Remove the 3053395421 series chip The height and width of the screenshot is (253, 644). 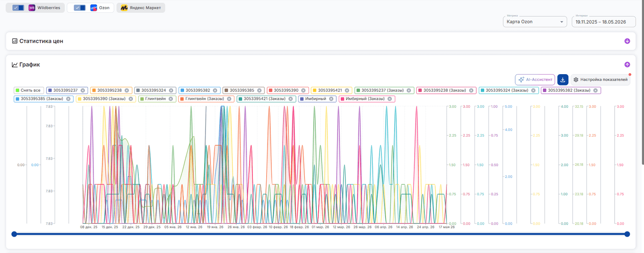pyautogui.click(x=348, y=90)
